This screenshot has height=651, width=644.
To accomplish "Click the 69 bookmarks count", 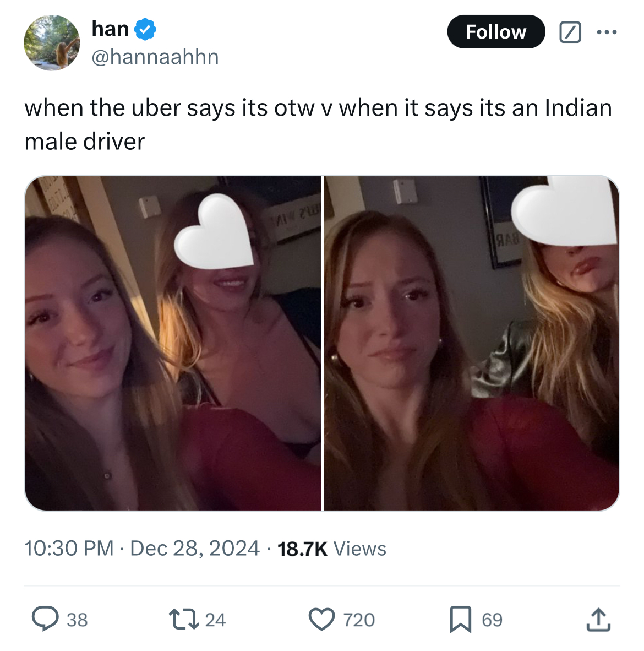I will (x=492, y=620).
